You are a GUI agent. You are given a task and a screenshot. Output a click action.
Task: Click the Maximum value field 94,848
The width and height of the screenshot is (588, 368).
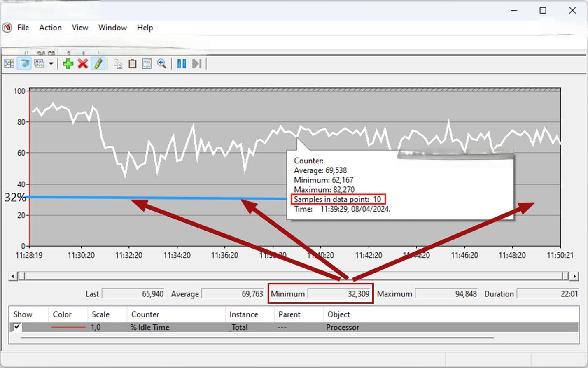447,294
